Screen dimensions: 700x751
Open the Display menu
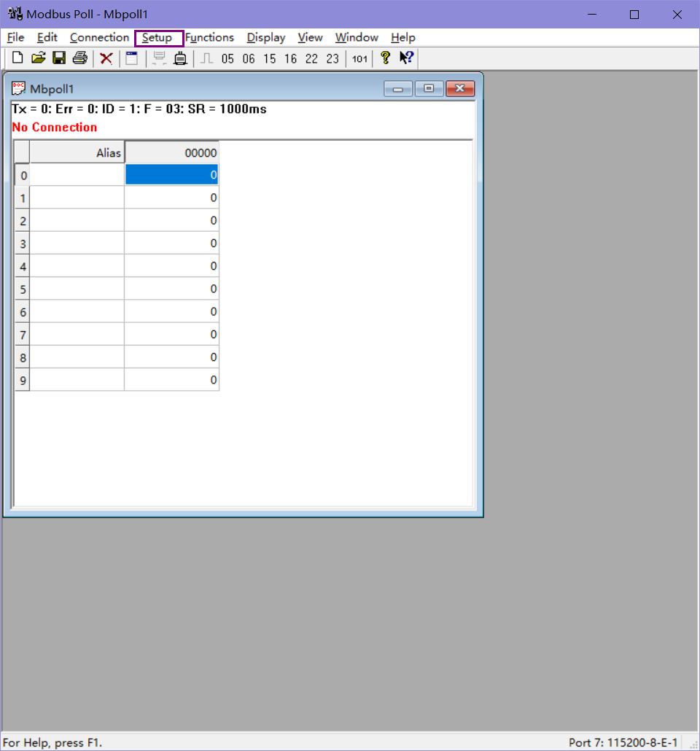point(266,37)
